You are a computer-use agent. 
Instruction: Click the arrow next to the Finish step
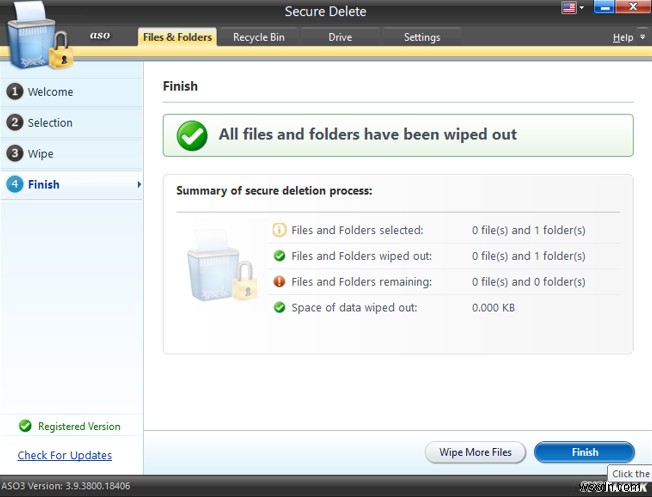point(139,184)
